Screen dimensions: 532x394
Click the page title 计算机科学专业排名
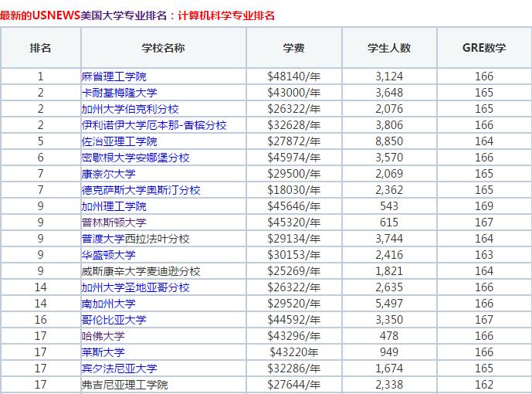tap(226, 15)
